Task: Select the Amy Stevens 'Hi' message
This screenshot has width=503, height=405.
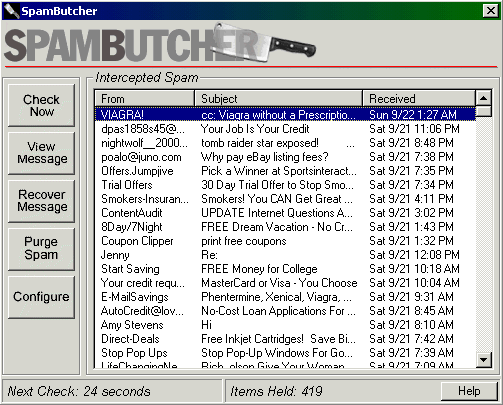Action: (x=285, y=325)
